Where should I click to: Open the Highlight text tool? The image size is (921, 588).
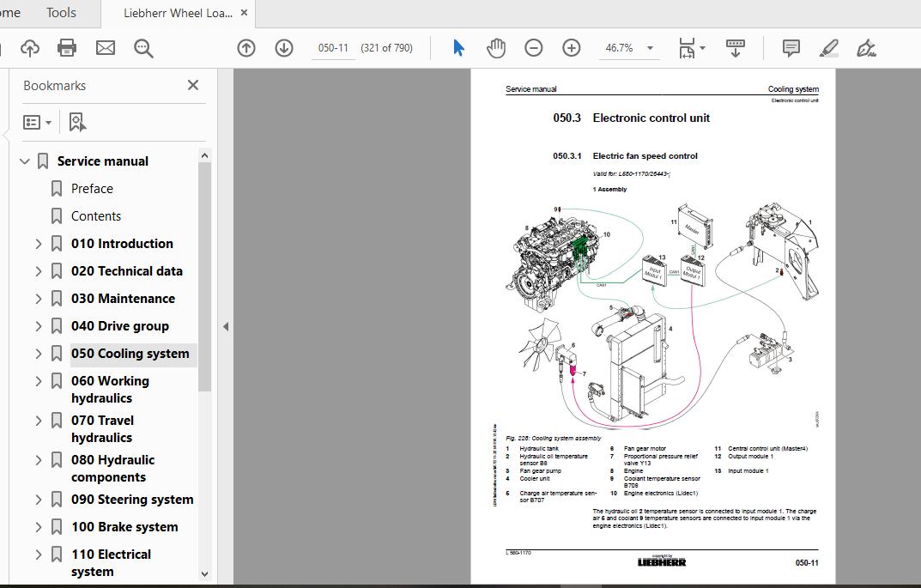coord(827,48)
